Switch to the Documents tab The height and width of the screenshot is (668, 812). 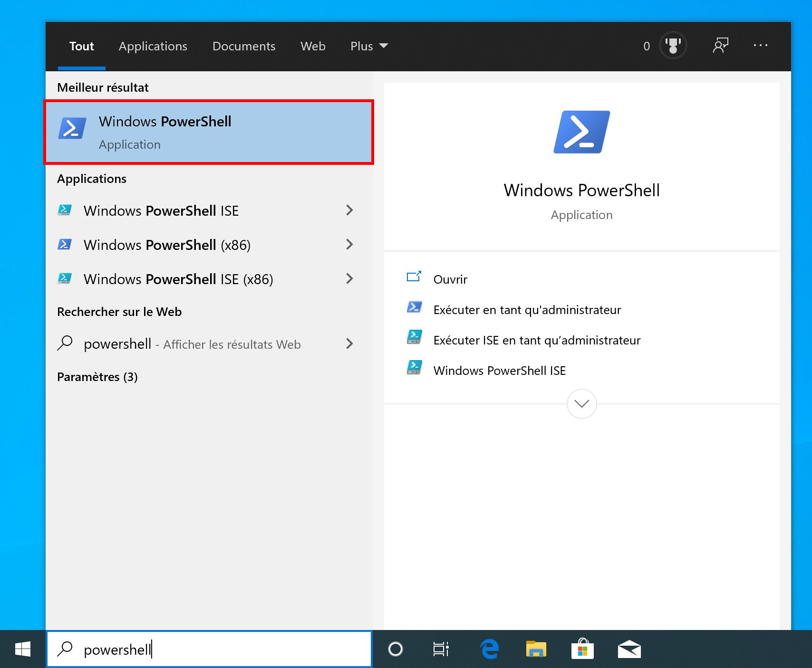pyautogui.click(x=244, y=46)
